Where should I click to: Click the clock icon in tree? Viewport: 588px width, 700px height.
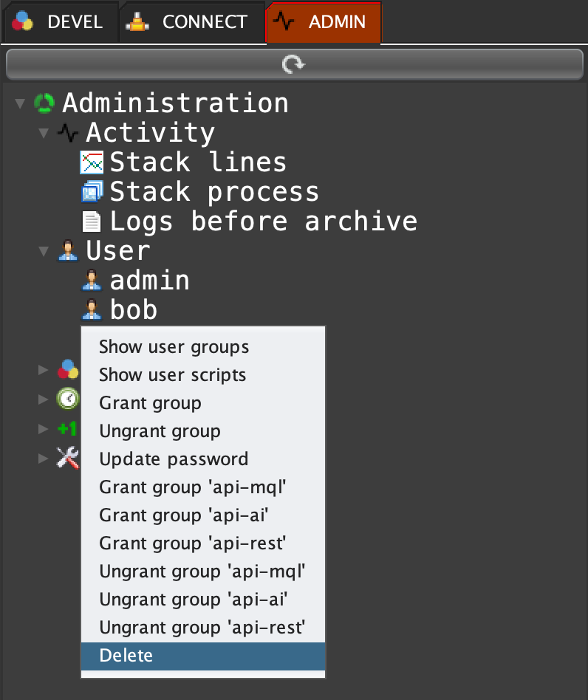pos(68,399)
